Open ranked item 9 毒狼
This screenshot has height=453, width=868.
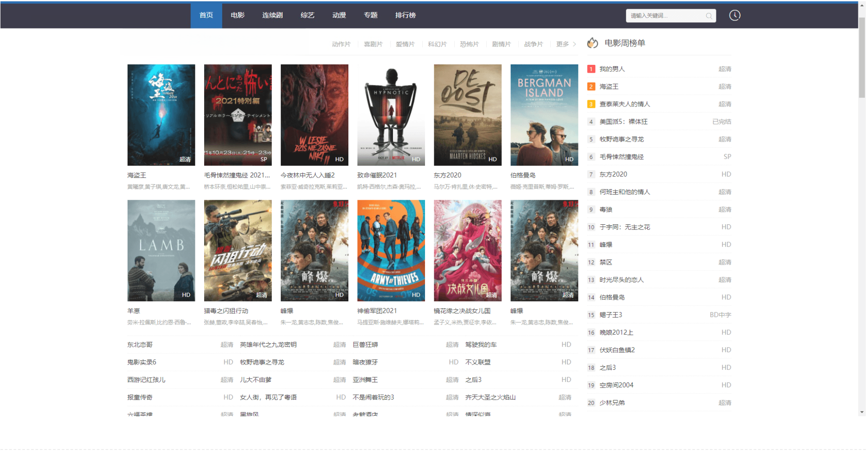coord(606,210)
